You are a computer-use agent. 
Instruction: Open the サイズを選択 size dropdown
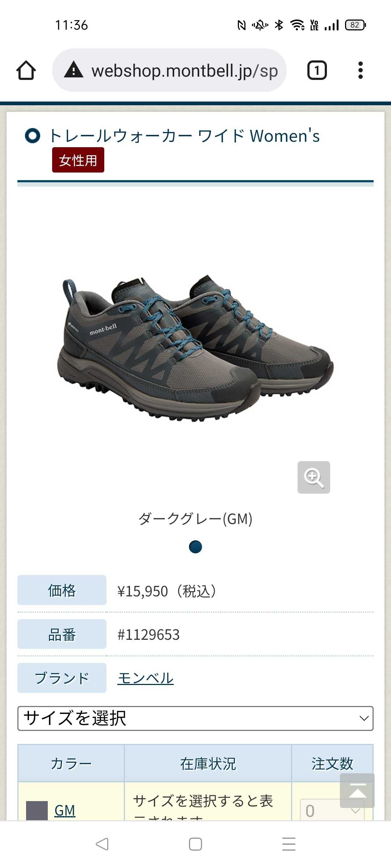pyautogui.click(x=195, y=718)
